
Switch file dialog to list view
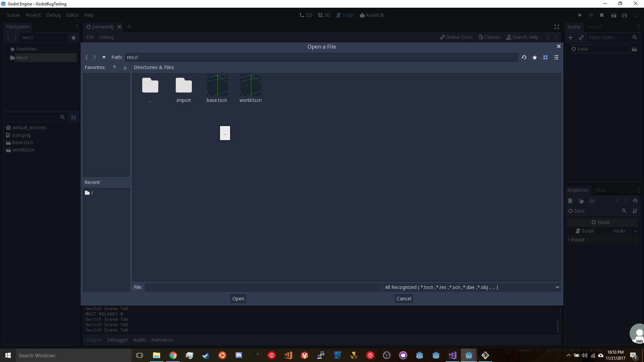click(x=556, y=57)
